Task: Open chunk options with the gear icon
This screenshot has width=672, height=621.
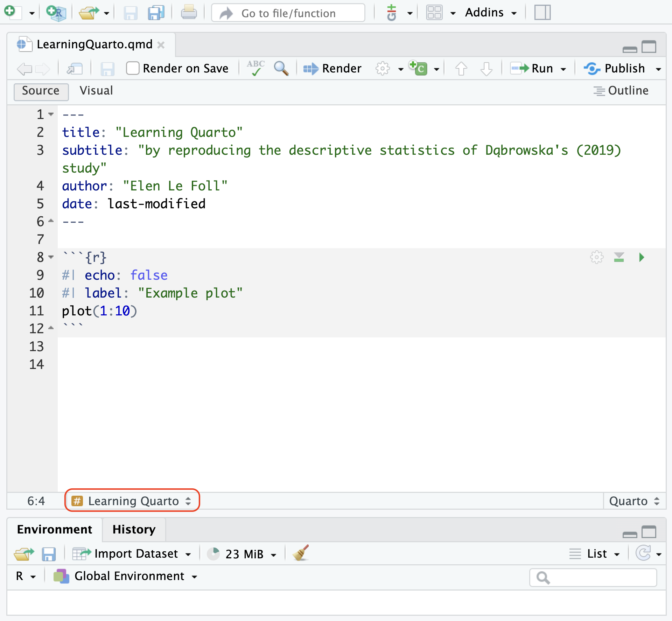Action: point(596,257)
